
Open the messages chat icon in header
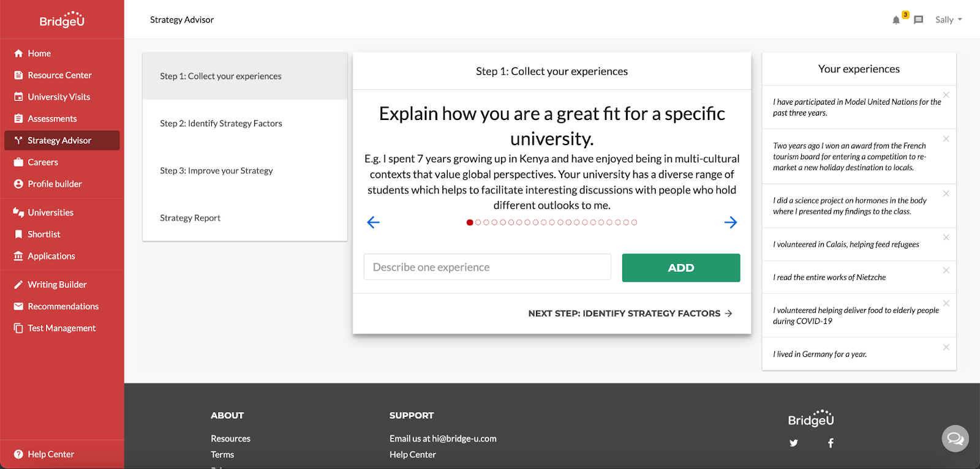(x=918, y=20)
